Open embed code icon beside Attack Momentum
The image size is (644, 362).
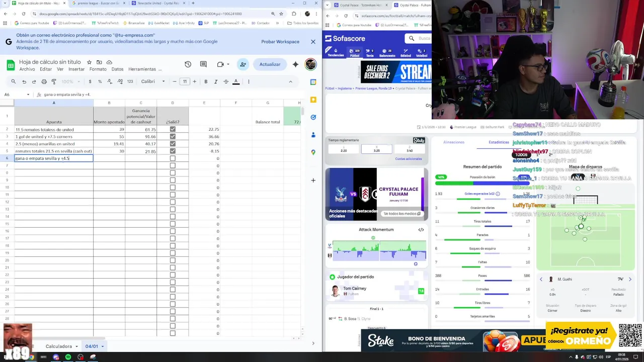(421, 230)
